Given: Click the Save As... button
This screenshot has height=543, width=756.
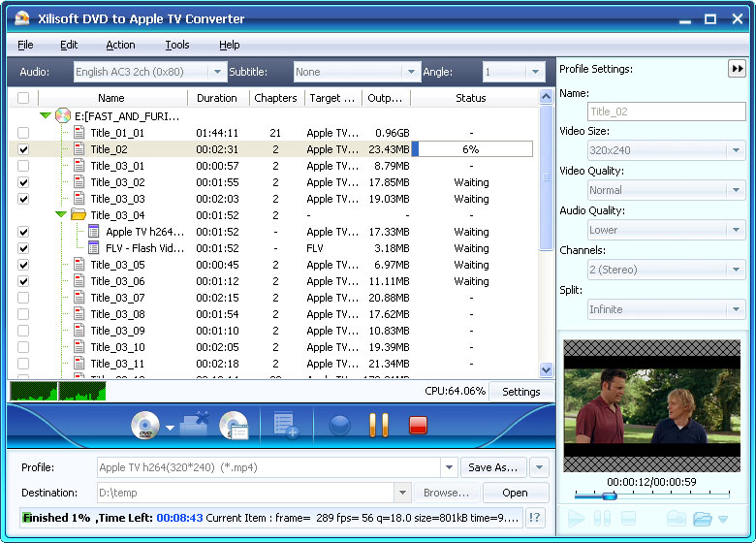Looking at the screenshot, I should (x=493, y=467).
